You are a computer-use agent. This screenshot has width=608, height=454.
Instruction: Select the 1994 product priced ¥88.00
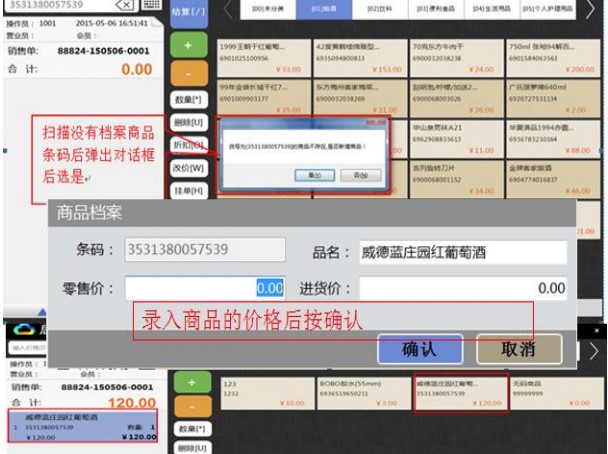point(553,139)
